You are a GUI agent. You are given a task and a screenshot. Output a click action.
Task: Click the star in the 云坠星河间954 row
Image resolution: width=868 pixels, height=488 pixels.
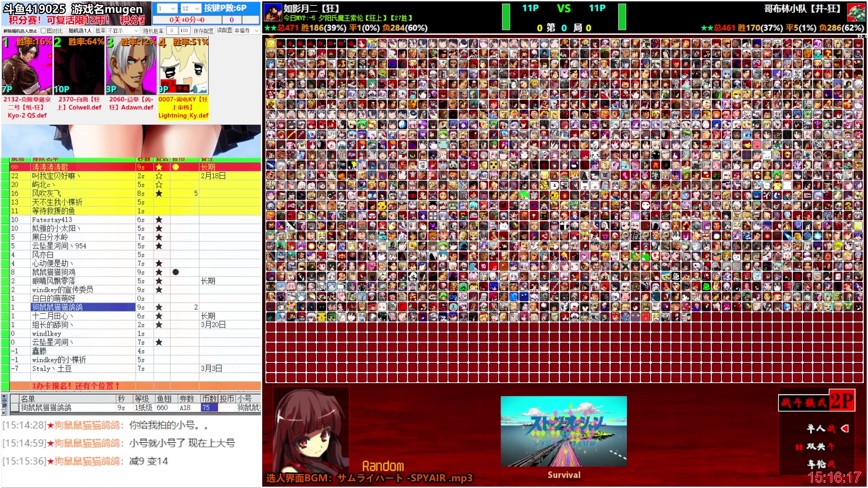(159, 246)
